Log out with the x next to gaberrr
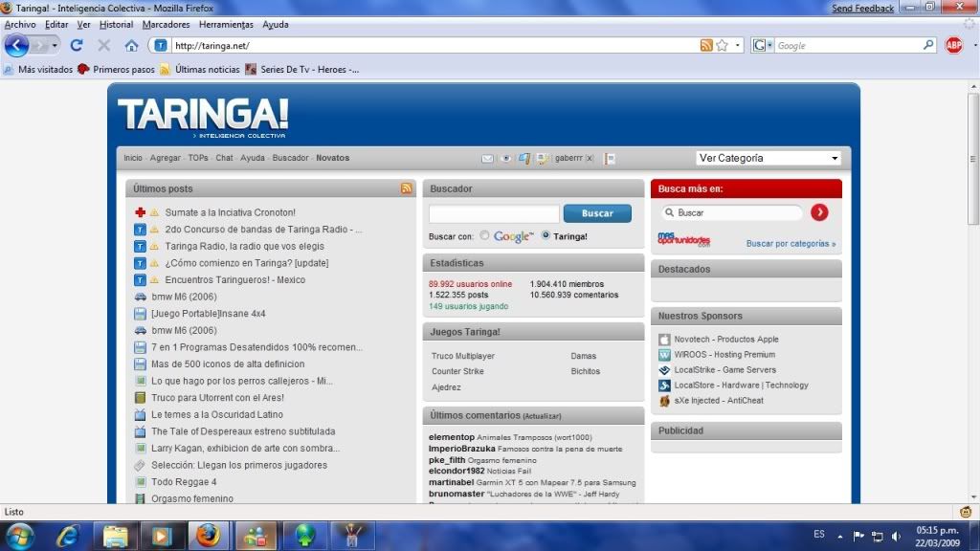Screen dimensions: 980x551 (590, 158)
